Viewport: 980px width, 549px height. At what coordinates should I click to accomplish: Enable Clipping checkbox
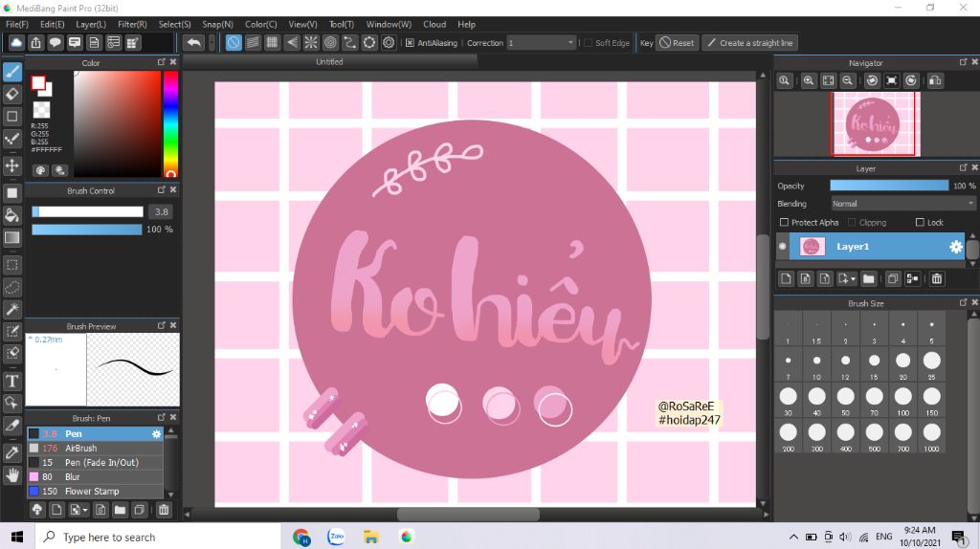click(x=851, y=222)
